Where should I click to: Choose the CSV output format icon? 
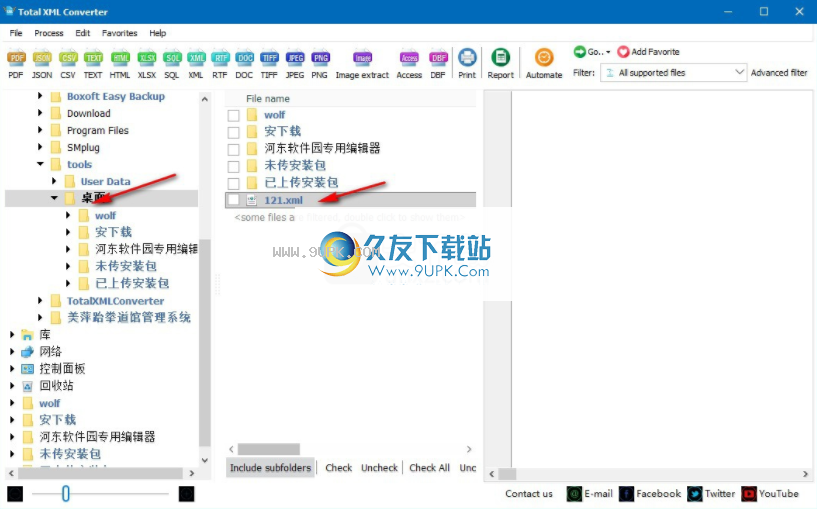68,64
